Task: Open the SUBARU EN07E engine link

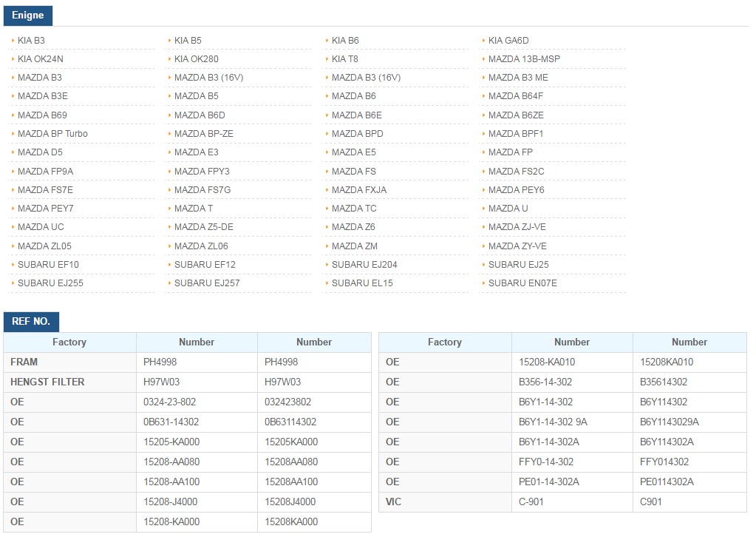Action: (x=522, y=283)
